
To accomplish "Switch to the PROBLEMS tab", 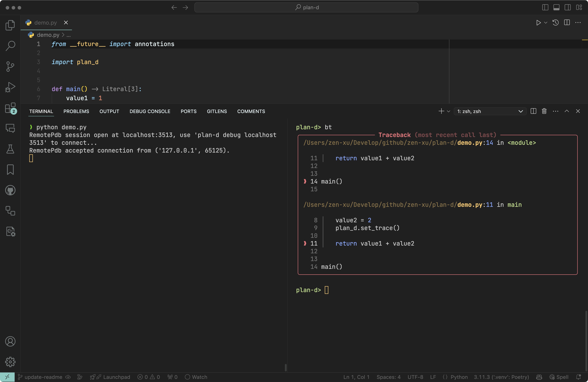I will (x=76, y=111).
